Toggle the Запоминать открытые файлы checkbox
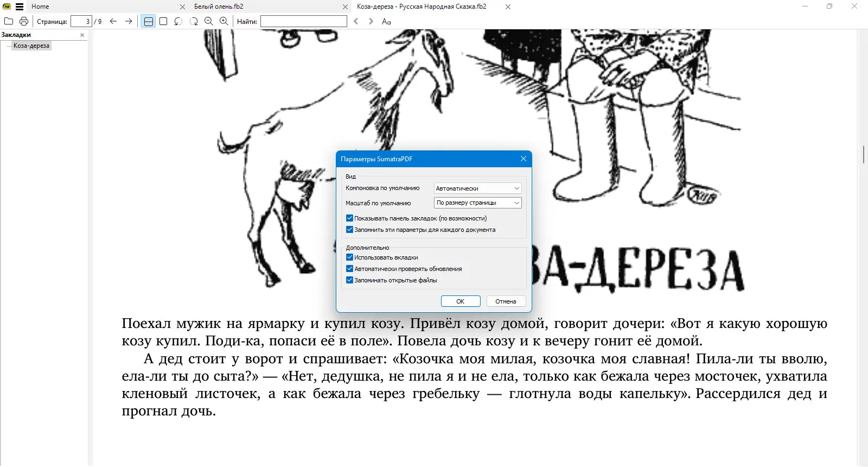Image resolution: width=868 pixels, height=467 pixels. [x=350, y=280]
